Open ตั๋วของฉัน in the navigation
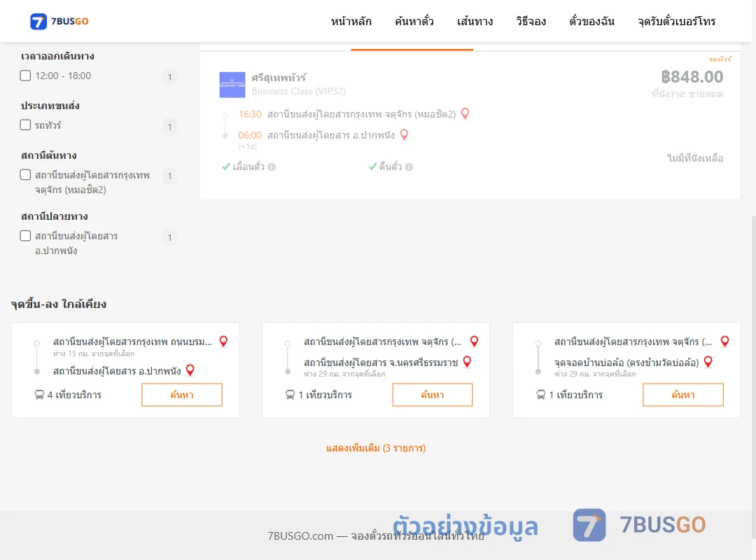756x560 pixels. pos(591,21)
